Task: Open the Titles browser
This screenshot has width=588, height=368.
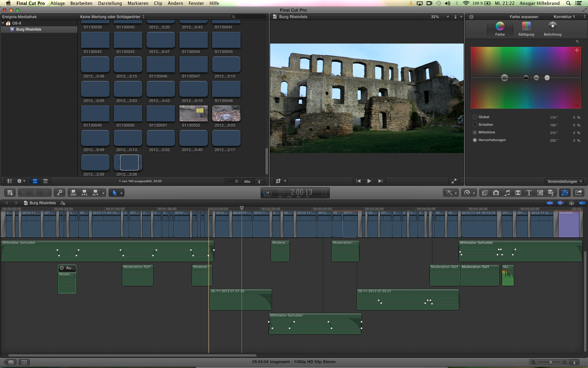Action: tap(529, 193)
